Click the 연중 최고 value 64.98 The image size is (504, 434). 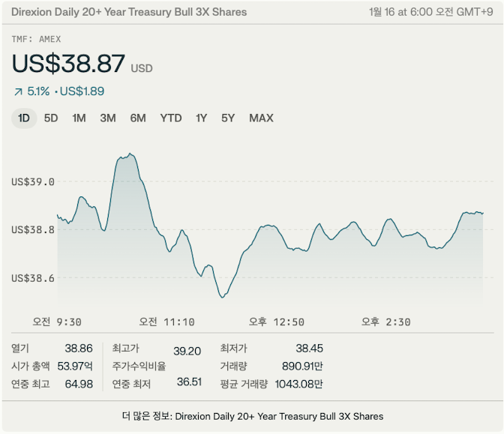point(79,384)
